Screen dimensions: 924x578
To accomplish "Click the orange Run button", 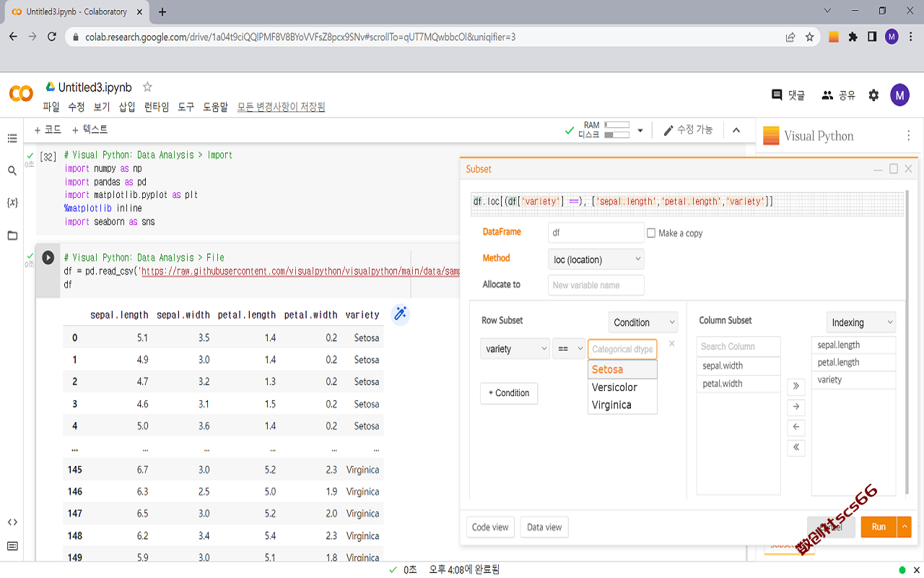I will 879,527.
